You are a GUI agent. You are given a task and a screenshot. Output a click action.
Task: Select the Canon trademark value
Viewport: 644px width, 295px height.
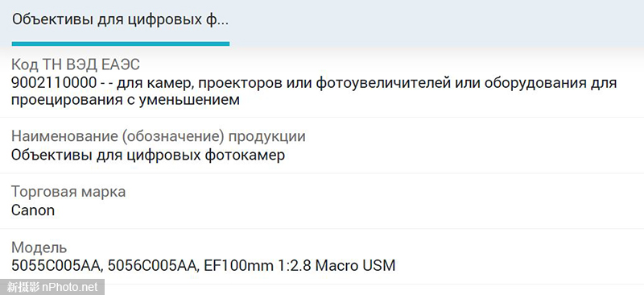[x=33, y=210]
